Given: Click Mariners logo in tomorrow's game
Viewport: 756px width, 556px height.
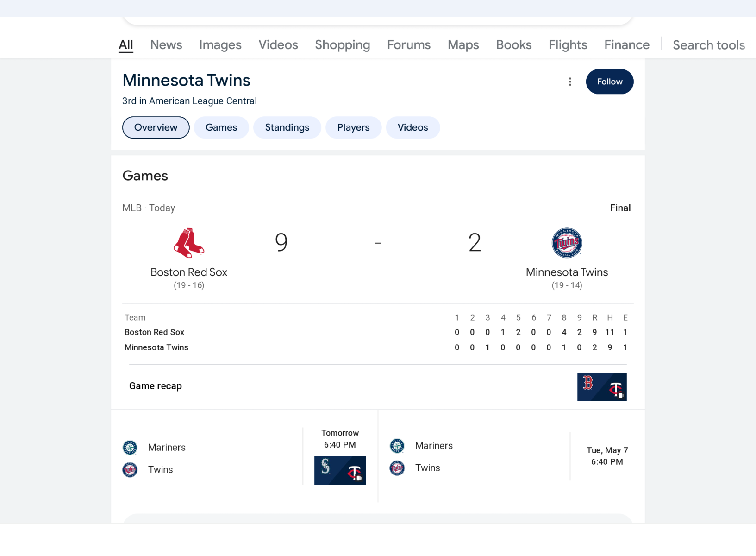Looking at the screenshot, I should click(130, 447).
